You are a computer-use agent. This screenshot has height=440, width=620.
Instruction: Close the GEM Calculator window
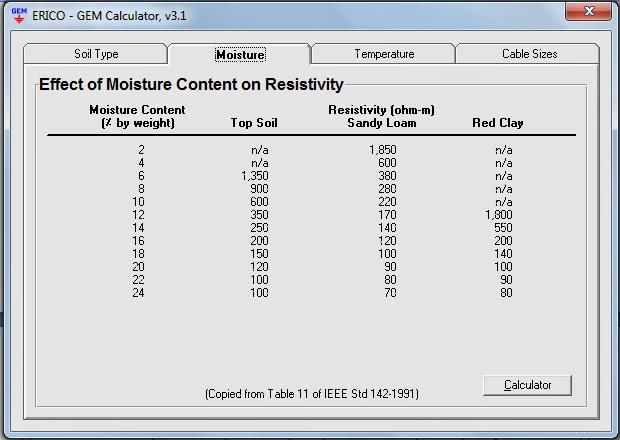[x=588, y=11]
